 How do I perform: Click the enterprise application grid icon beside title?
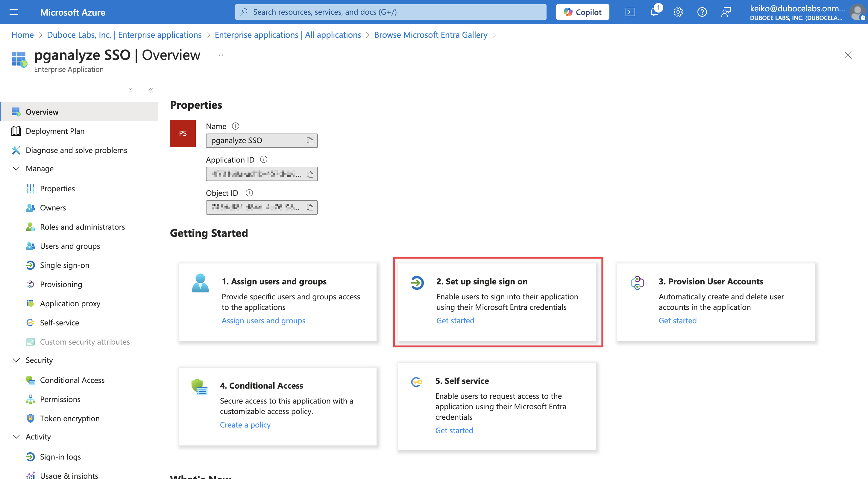pos(19,60)
